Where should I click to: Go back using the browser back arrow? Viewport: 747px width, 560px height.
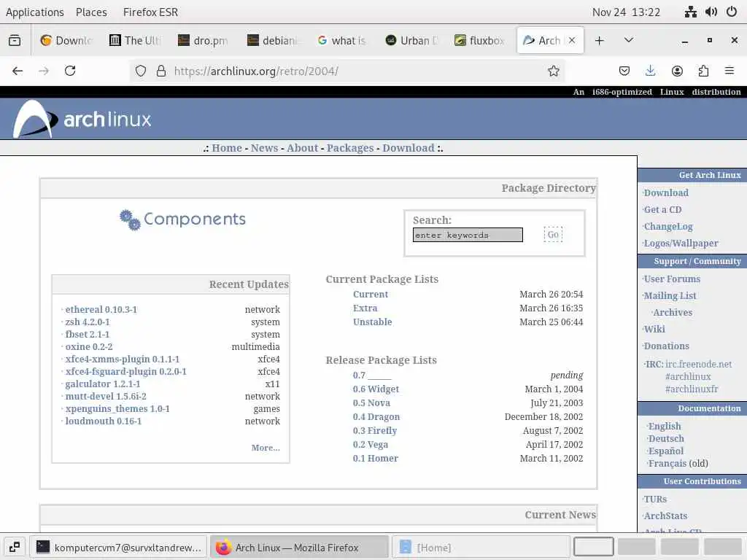18,71
